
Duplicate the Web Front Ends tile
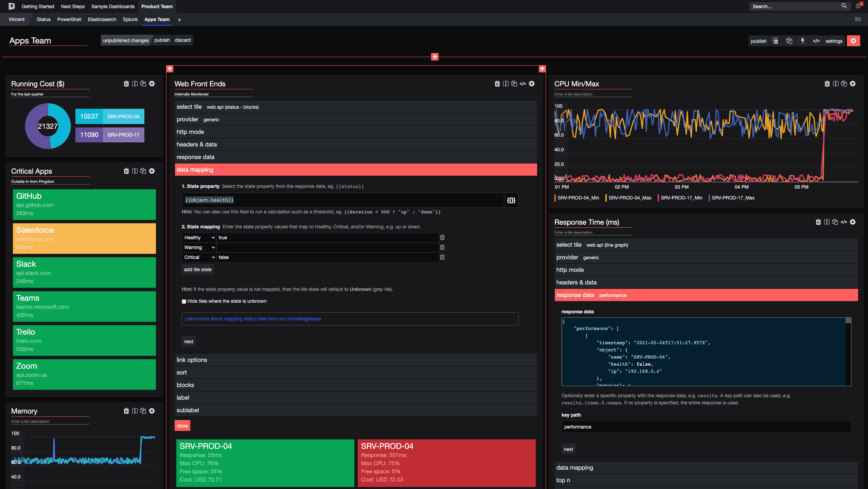point(514,84)
